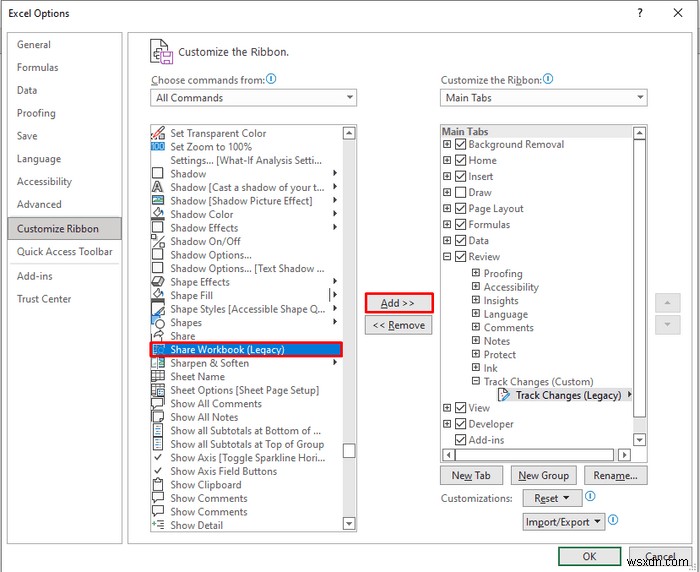
Task: Expand the Home tab node
Action: (446, 160)
